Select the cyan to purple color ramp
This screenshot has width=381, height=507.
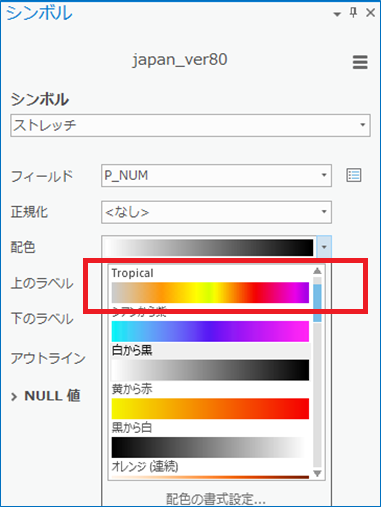coord(210,331)
